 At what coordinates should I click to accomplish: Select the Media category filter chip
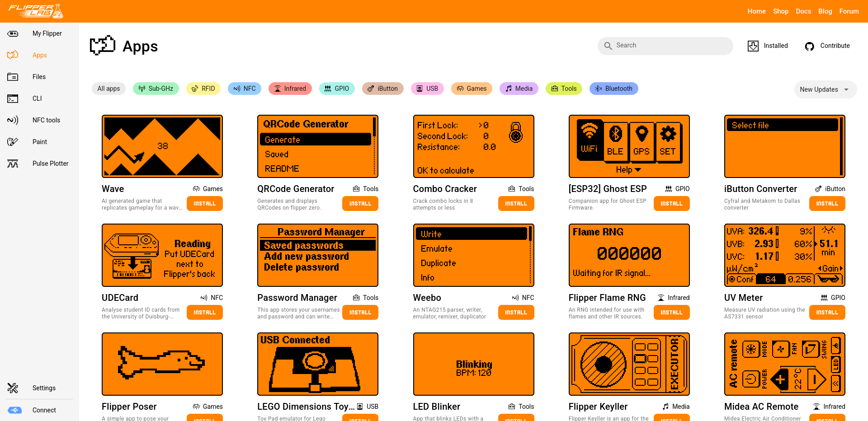point(519,89)
